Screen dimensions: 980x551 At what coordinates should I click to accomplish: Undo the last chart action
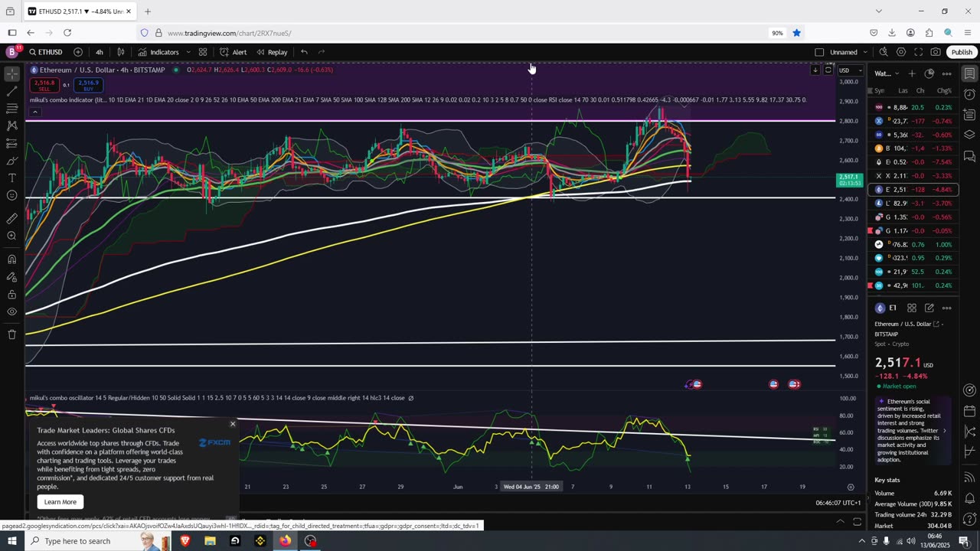[304, 52]
